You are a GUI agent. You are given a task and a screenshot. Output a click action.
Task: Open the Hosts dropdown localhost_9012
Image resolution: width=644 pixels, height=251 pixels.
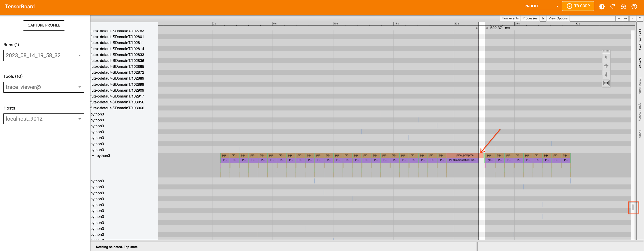click(44, 119)
